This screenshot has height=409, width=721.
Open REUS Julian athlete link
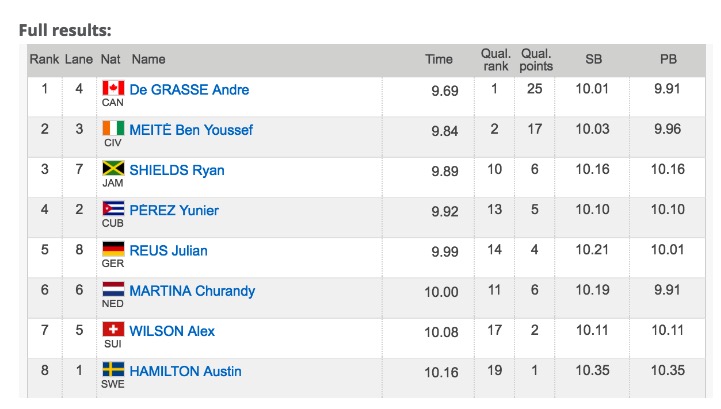[169, 250]
